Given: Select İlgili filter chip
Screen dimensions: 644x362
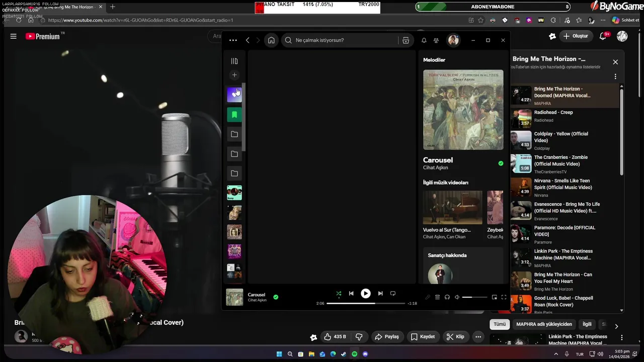Looking at the screenshot, I should click(587, 324).
